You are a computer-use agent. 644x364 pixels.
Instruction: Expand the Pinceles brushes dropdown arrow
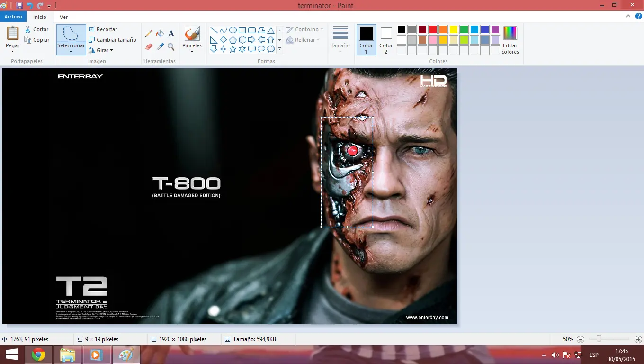coord(192,51)
